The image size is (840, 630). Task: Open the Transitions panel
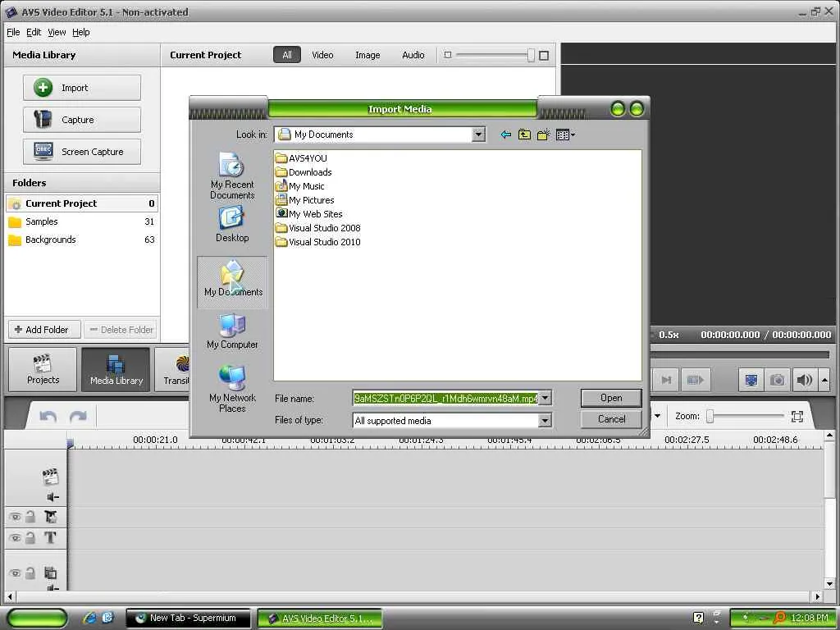pyautogui.click(x=172, y=369)
